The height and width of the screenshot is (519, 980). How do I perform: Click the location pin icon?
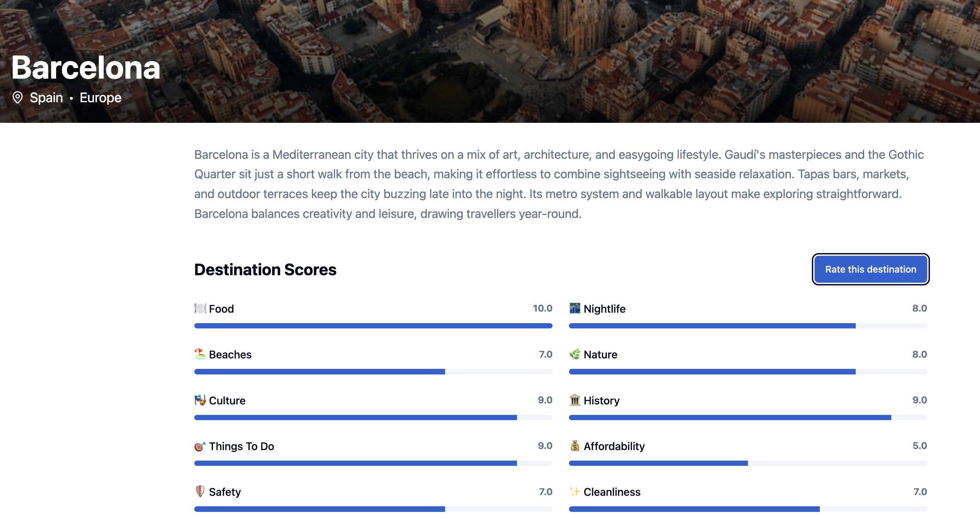(18, 97)
